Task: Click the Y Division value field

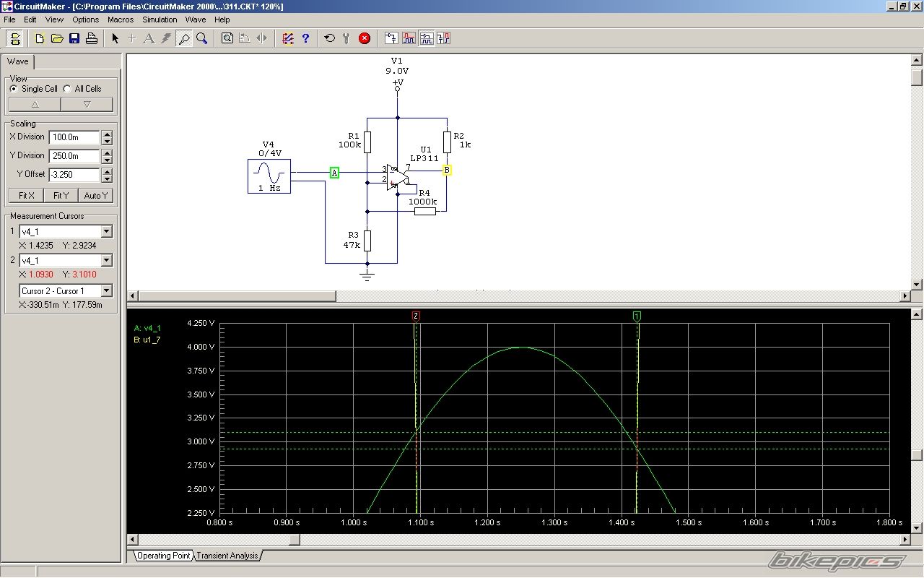Action: point(74,156)
